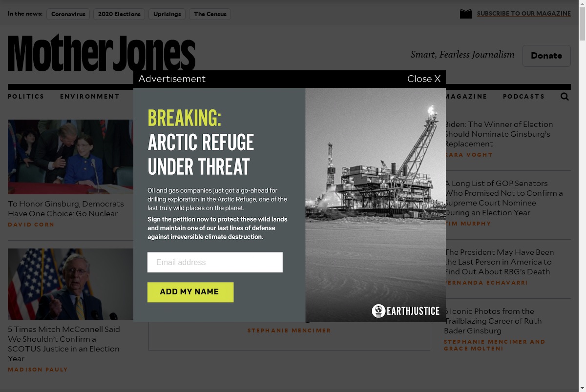Open the Ginsburg signing photo thumbnail

pyautogui.click(x=70, y=157)
